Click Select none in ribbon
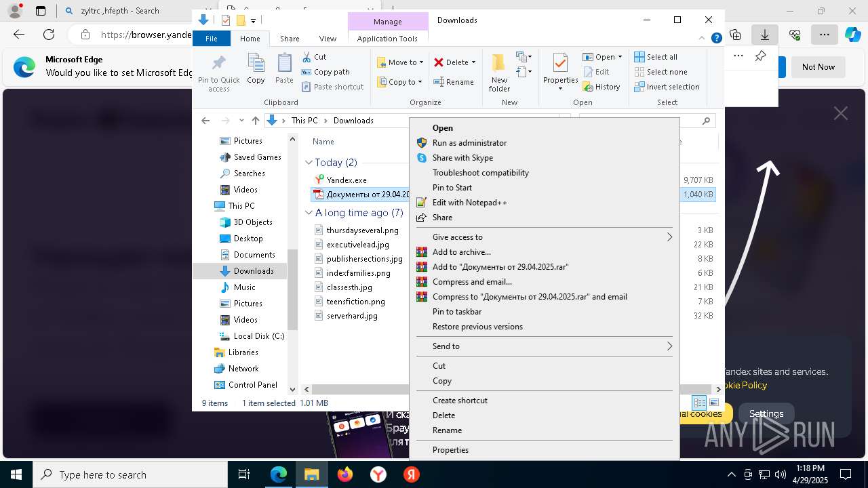 pos(660,72)
